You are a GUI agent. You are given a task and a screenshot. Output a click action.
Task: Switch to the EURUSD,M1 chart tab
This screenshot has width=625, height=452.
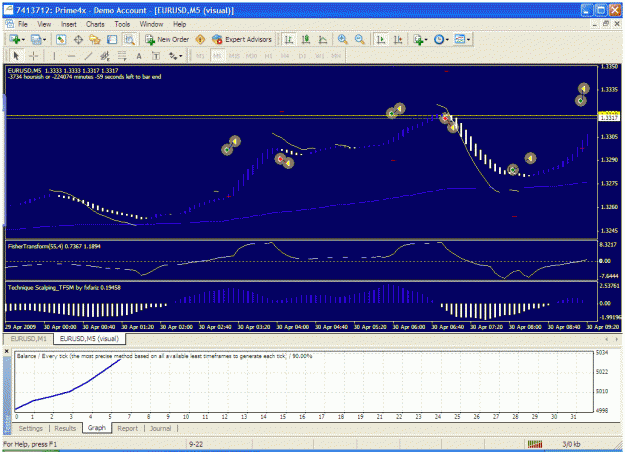(x=28, y=339)
